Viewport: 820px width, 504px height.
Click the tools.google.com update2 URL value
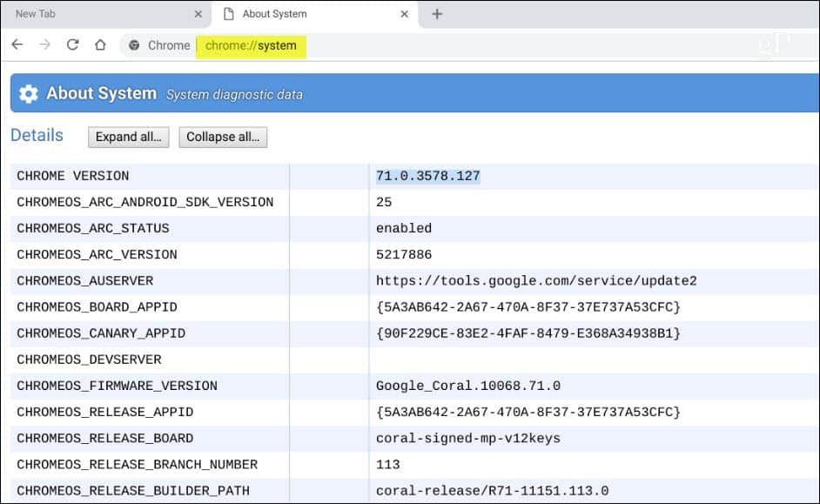[x=536, y=281]
